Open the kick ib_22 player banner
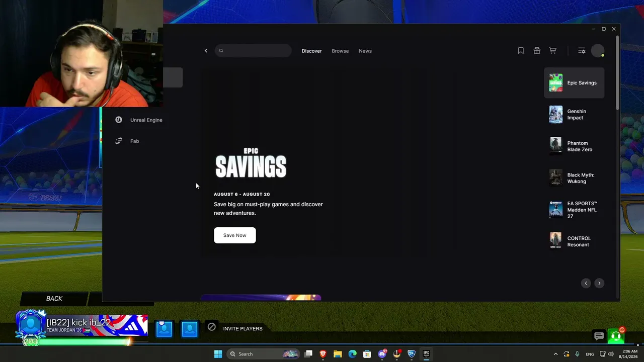This screenshot has height=362, width=644. point(82,326)
